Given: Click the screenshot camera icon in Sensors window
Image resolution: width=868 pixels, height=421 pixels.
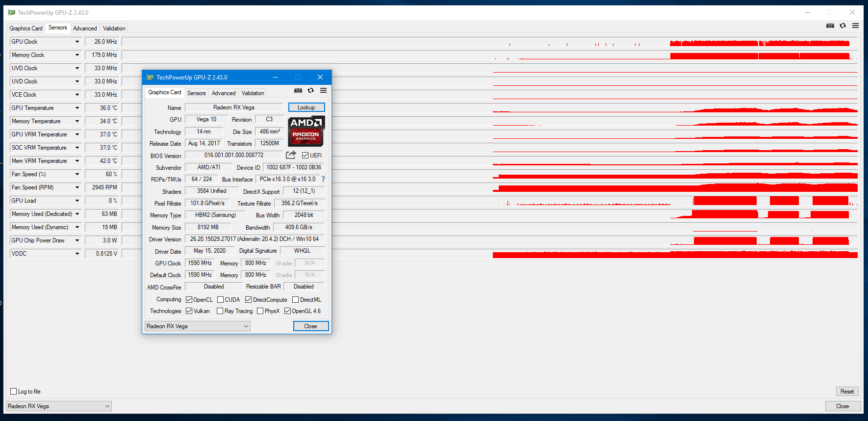Looking at the screenshot, I should coord(830,26).
